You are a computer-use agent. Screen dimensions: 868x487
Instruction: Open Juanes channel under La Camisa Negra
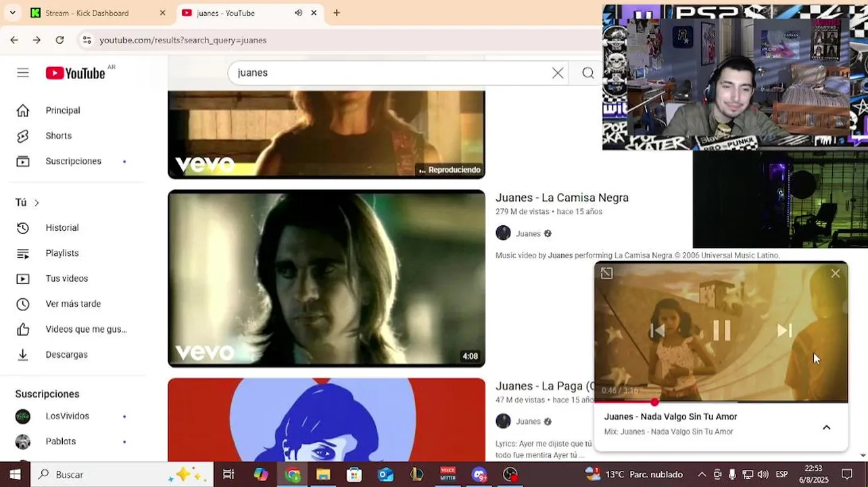528,233
